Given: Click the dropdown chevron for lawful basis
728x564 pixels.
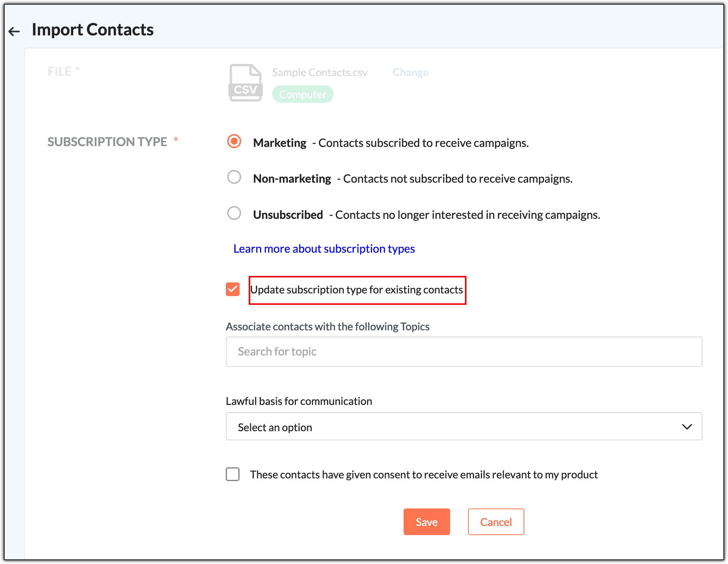Looking at the screenshot, I should 686,427.
